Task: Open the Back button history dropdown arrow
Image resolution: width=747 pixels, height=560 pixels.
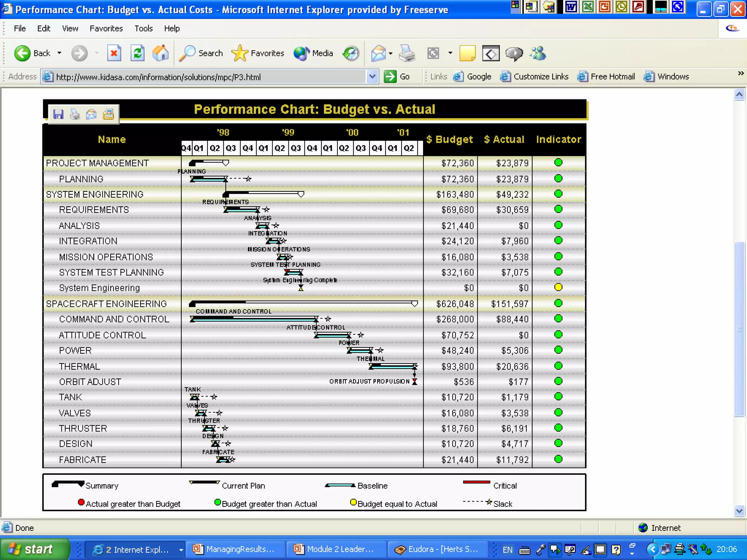Action: pos(59,53)
